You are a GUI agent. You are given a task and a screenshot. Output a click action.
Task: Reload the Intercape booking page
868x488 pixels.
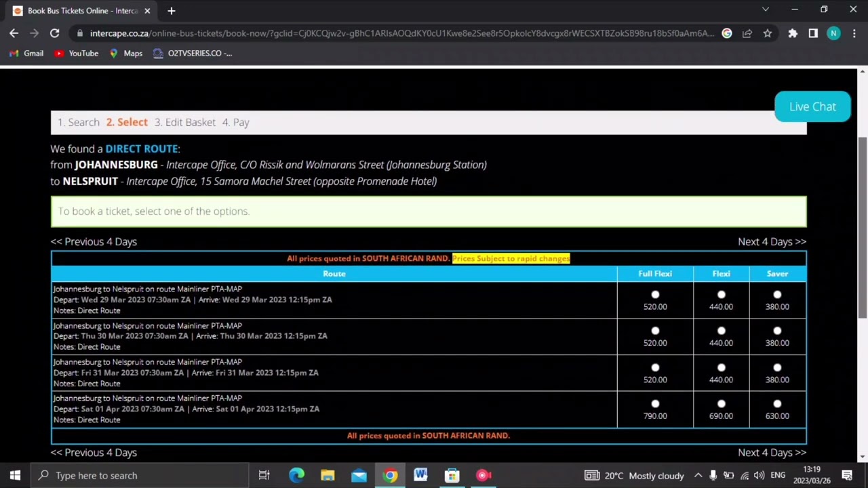coord(54,33)
